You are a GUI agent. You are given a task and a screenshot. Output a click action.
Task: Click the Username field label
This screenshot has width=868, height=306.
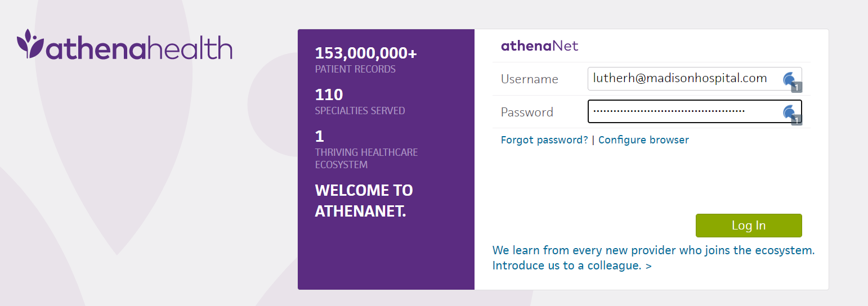(x=529, y=79)
